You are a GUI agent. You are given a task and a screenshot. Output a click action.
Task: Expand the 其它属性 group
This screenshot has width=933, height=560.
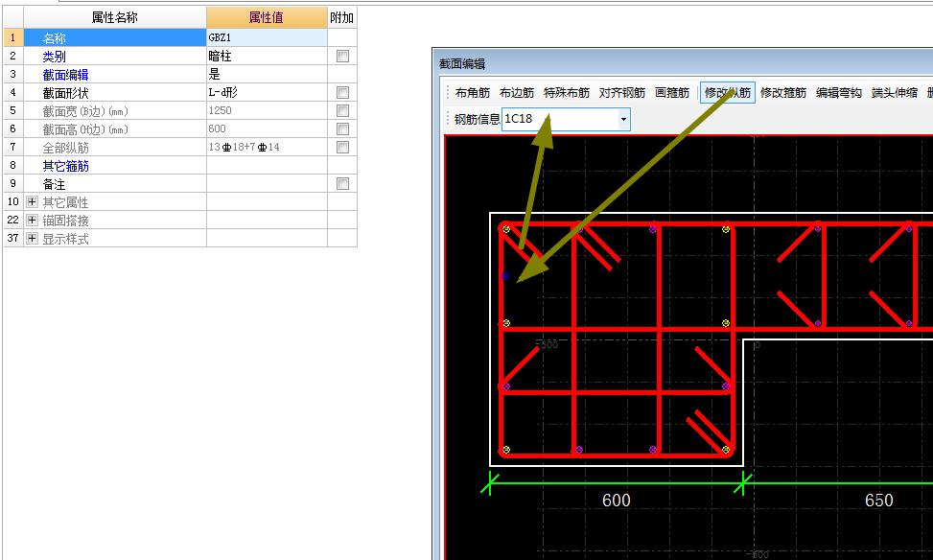[x=33, y=202]
